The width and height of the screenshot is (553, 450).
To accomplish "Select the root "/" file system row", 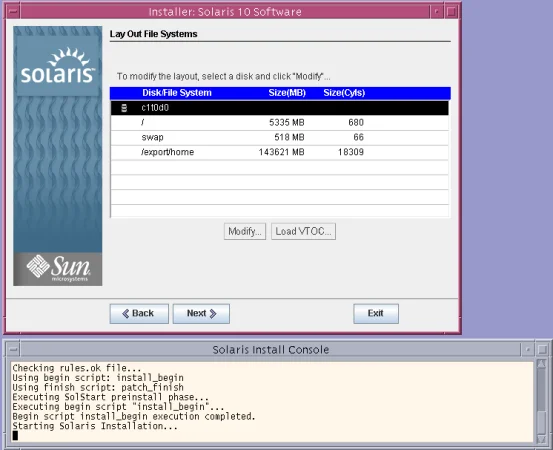I will pyautogui.click(x=280, y=123).
